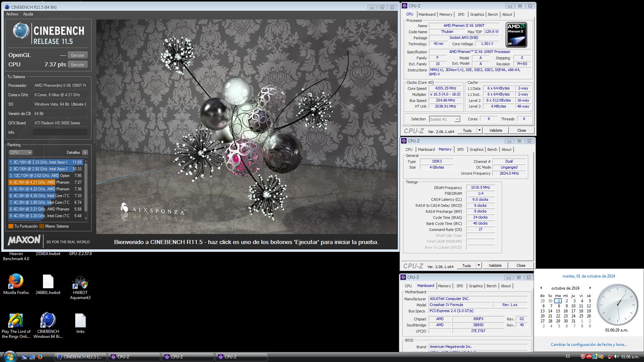Click octubre de 2024 calendar header

565,288
